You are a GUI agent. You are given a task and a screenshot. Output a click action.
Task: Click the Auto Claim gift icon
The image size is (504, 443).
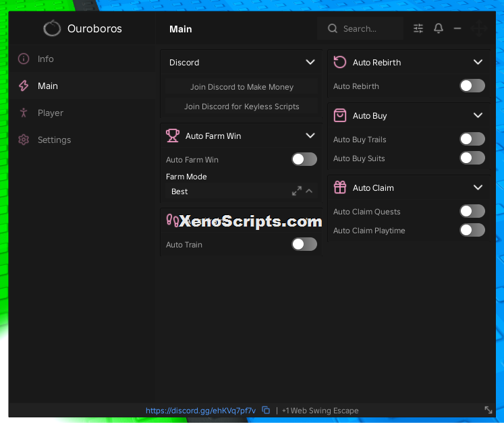click(340, 187)
